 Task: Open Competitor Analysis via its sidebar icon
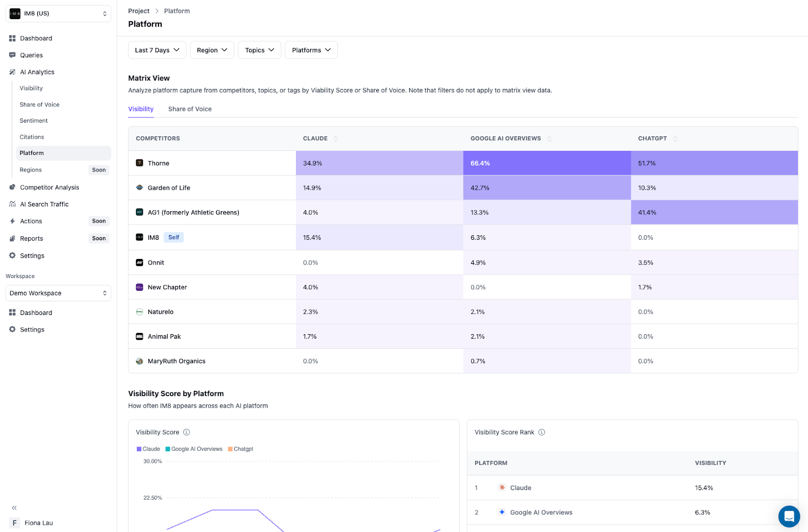point(12,187)
